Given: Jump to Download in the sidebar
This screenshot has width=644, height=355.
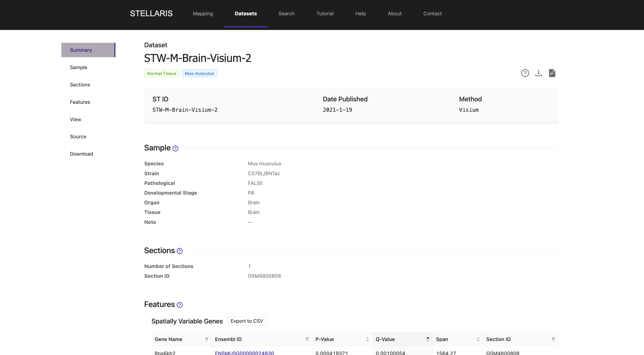Looking at the screenshot, I should coord(88,154).
